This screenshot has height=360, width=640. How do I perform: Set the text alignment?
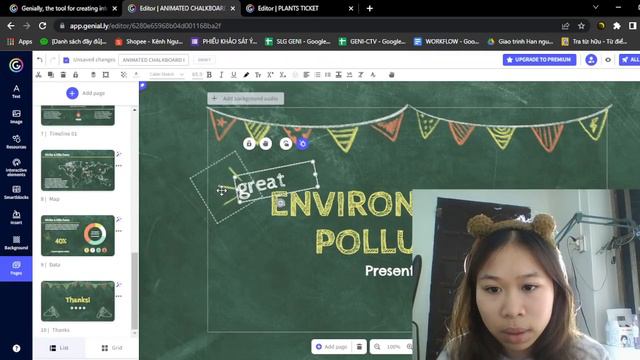pos(306,75)
